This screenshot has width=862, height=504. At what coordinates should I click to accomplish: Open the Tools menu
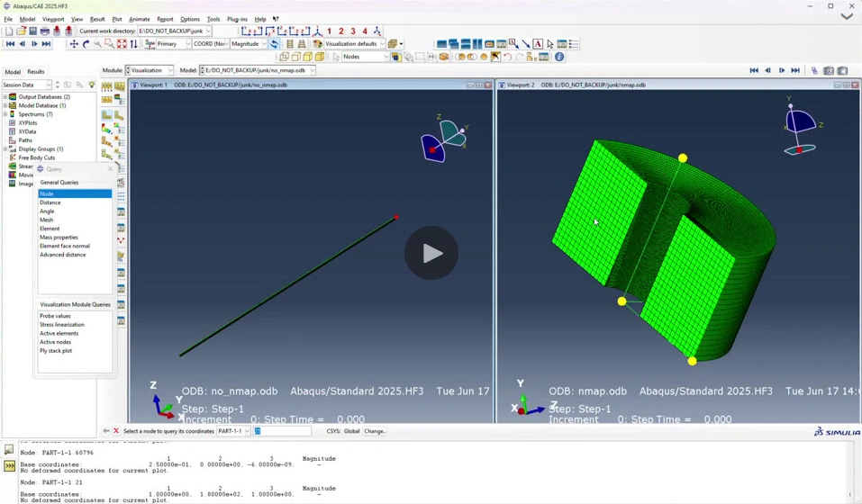pos(213,19)
